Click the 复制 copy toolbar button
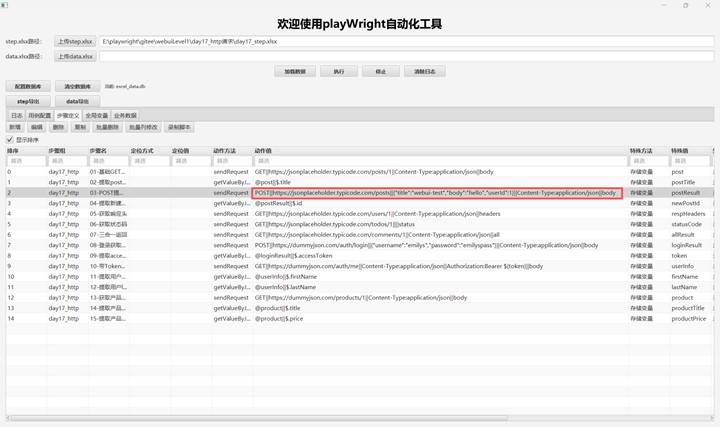The image size is (720, 427). tap(80, 127)
